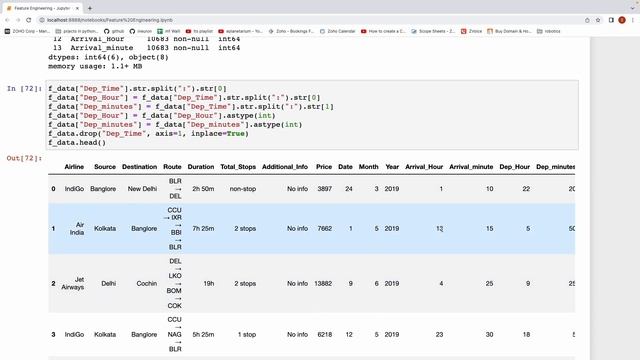Open the projects in python bookmark folder

tap(77, 31)
